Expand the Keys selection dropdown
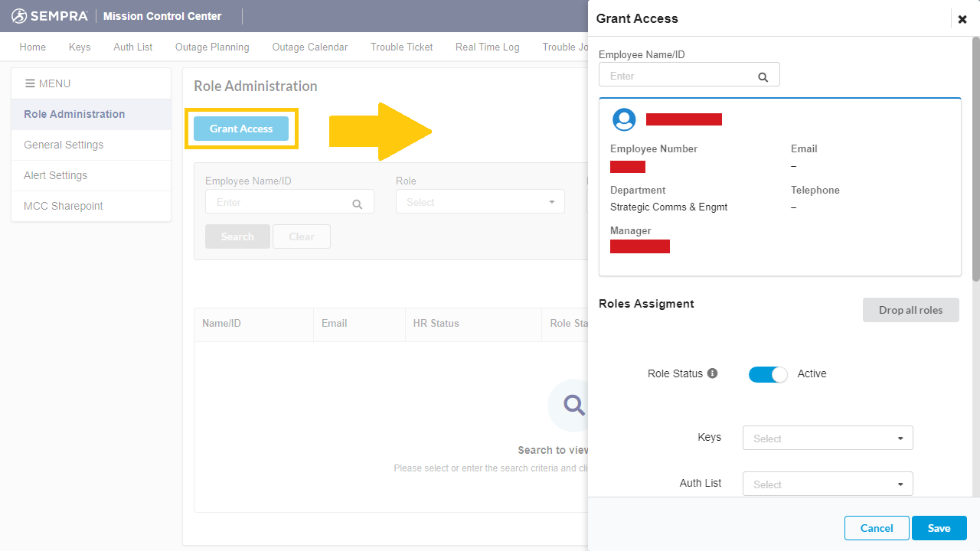Image resolution: width=980 pixels, height=551 pixels. click(827, 437)
